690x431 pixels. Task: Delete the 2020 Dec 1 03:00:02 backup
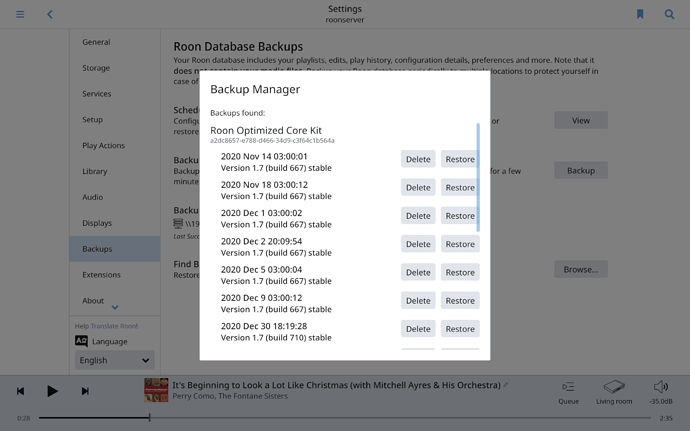point(418,216)
